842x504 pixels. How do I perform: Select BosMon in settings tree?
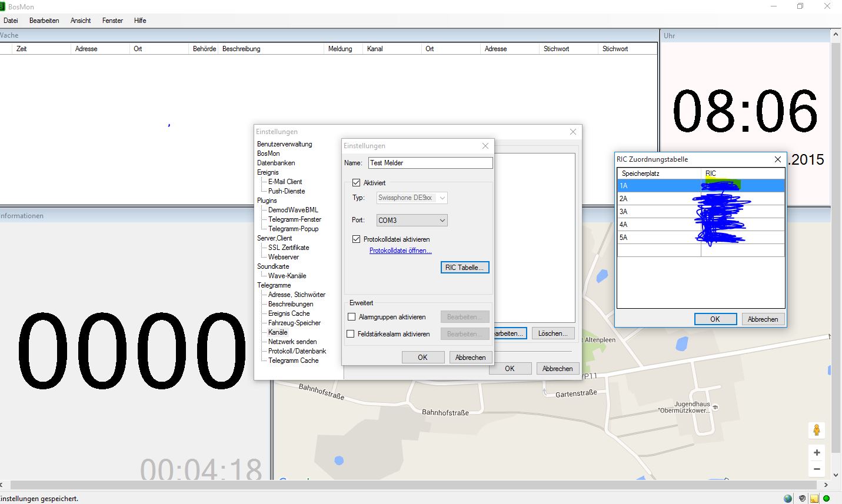(x=268, y=153)
